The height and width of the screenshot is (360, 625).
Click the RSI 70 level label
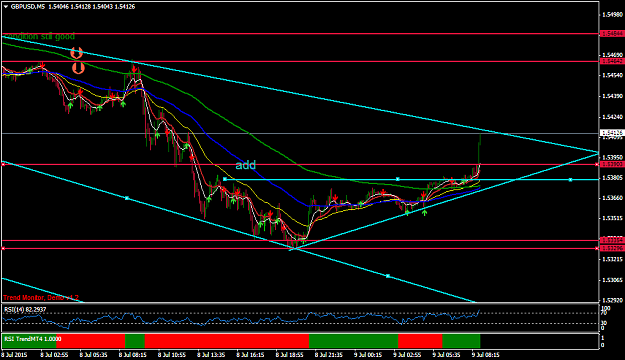click(x=603, y=313)
